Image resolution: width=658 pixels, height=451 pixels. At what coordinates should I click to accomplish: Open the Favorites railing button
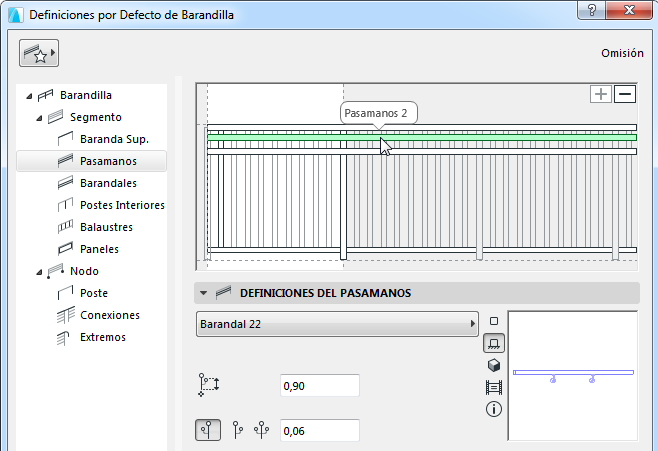(39, 53)
